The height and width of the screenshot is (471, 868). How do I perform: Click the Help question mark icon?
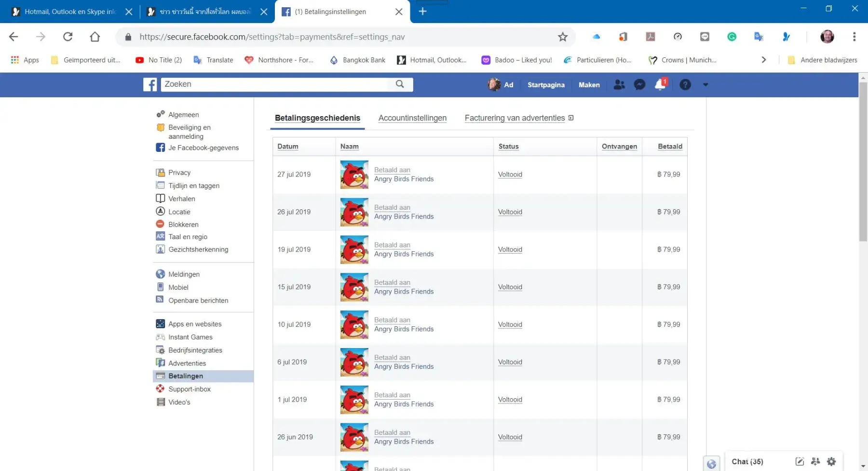685,85
